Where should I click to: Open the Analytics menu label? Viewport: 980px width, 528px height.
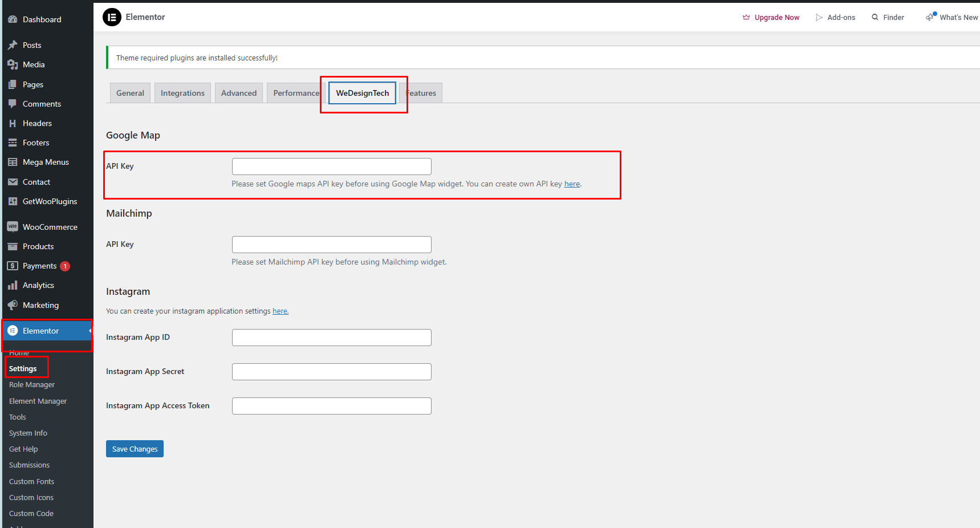(38, 285)
